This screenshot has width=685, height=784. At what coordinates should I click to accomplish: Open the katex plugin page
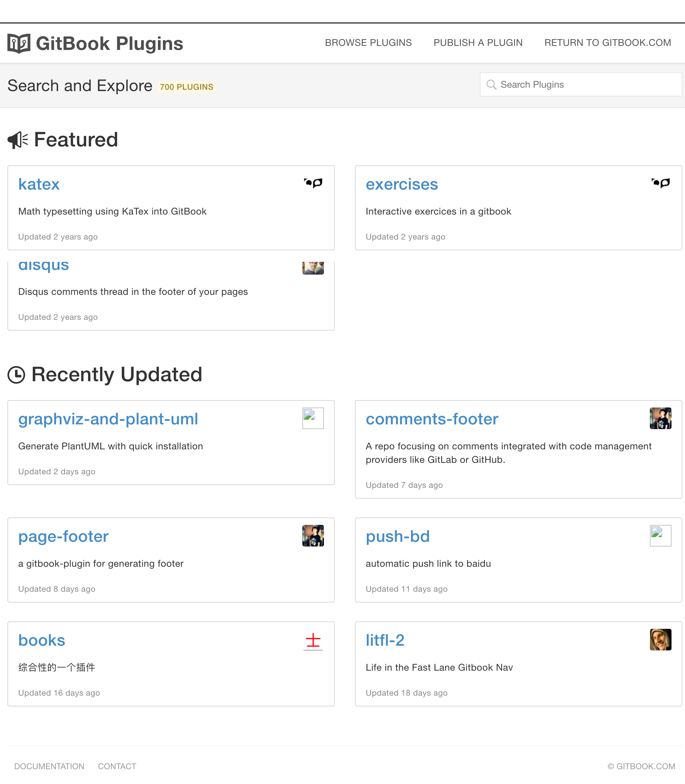pos(39,184)
